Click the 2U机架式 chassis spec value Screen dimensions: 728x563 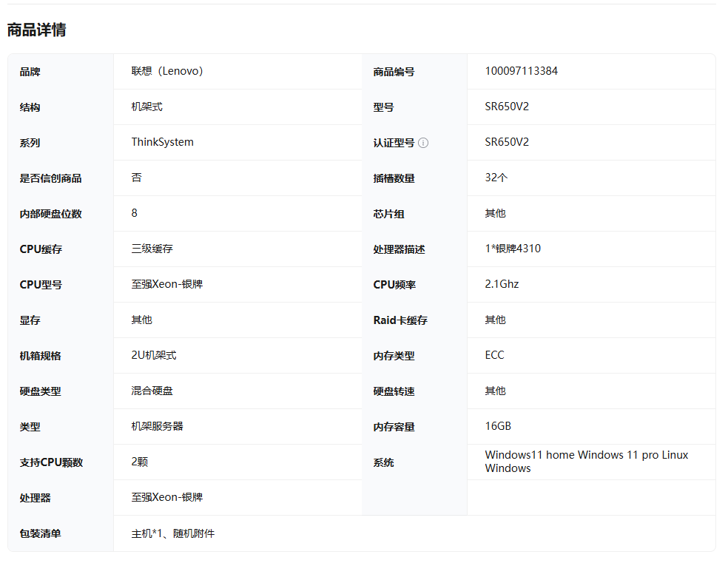click(154, 355)
